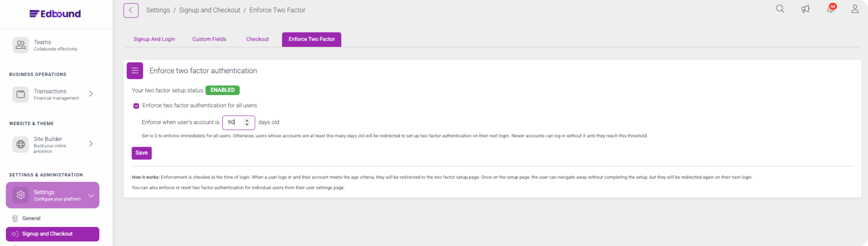Click the purple hamburger icon beside heading
Image resolution: width=868 pixels, height=246 pixels.
click(x=135, y=71)
